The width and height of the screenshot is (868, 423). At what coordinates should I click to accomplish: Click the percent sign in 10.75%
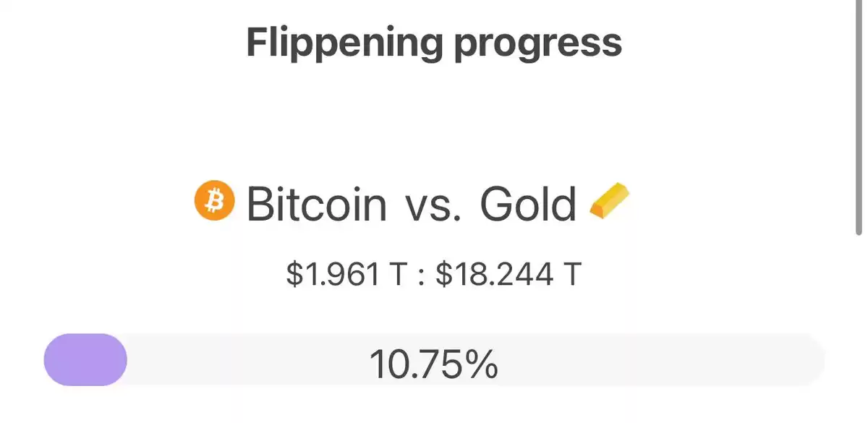click(482, 364)
